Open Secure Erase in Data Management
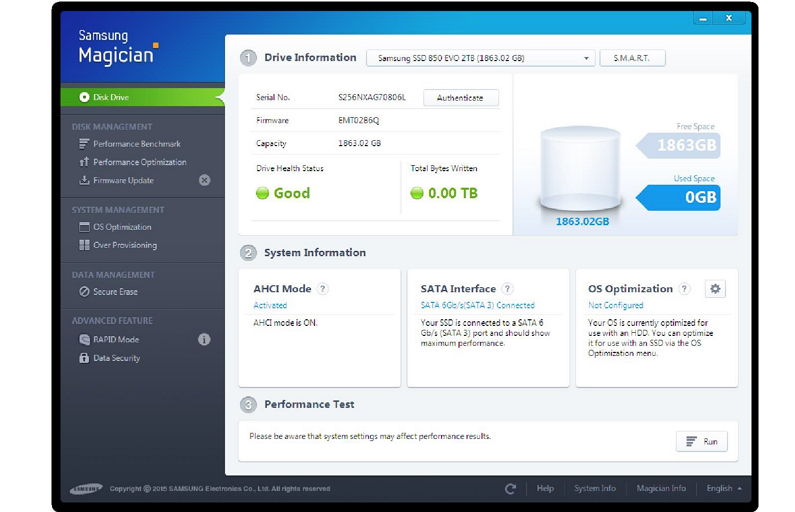 pyautogui.click(x=115, y=292)
